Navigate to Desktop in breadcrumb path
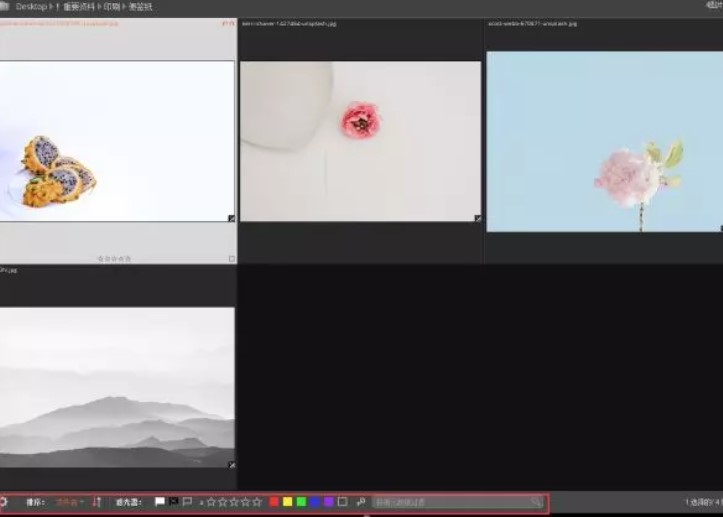The width and height of the screenshot is (723, 517). 32,7
